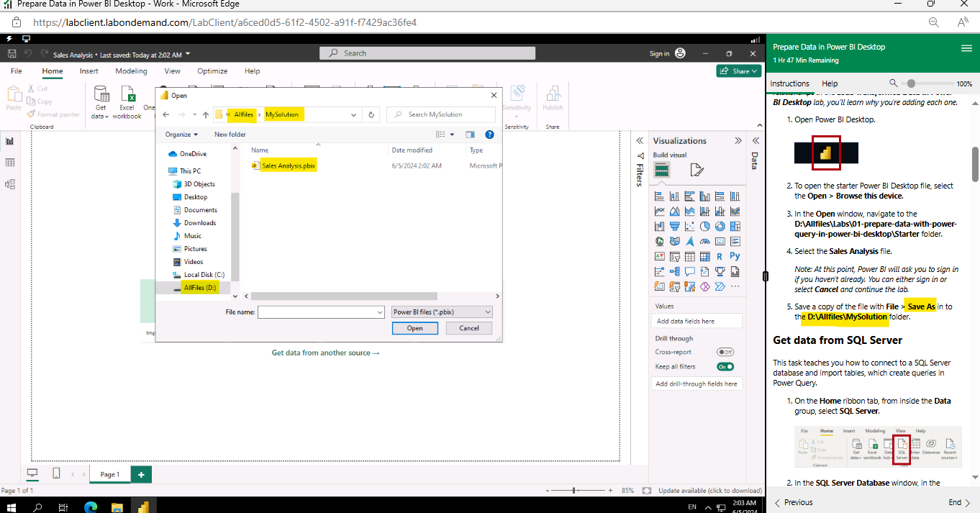Choose the Area chart visual

click(675, 212)
